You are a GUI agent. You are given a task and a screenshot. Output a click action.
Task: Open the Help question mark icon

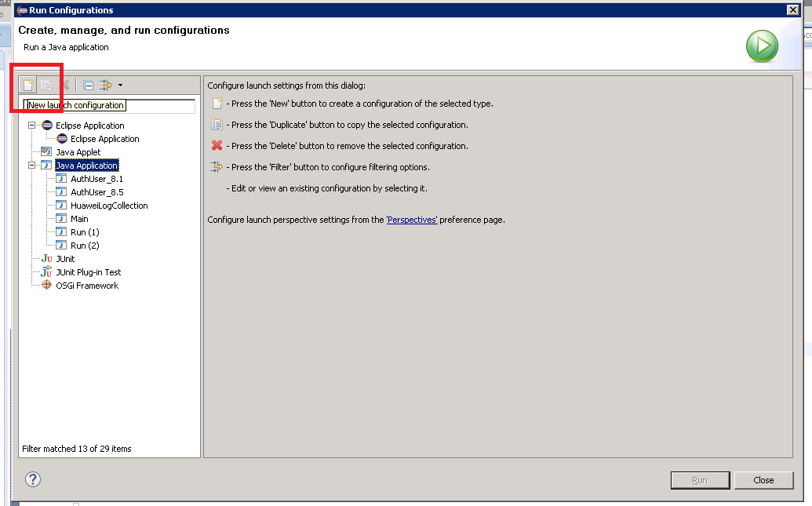(x=33, y=479)
